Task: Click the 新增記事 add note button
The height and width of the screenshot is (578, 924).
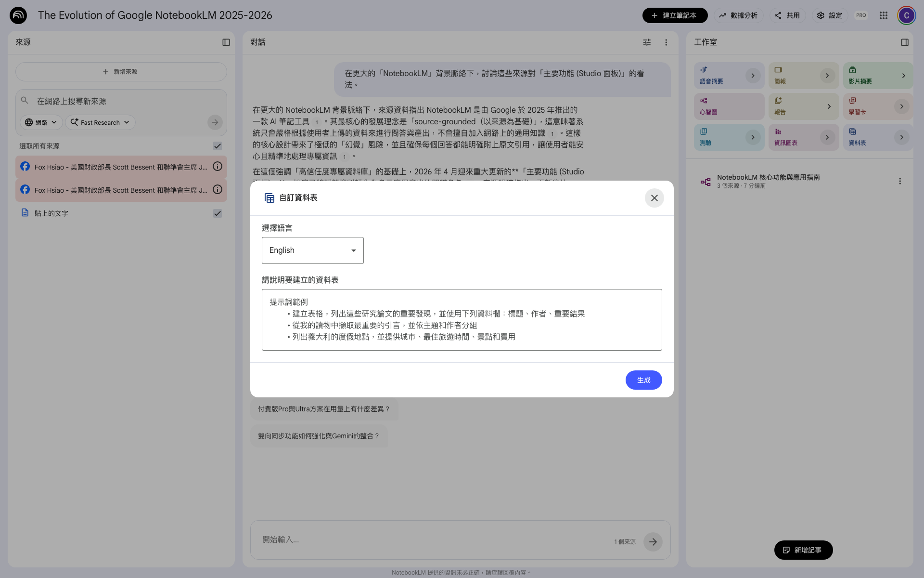Action: click(803, 550)
